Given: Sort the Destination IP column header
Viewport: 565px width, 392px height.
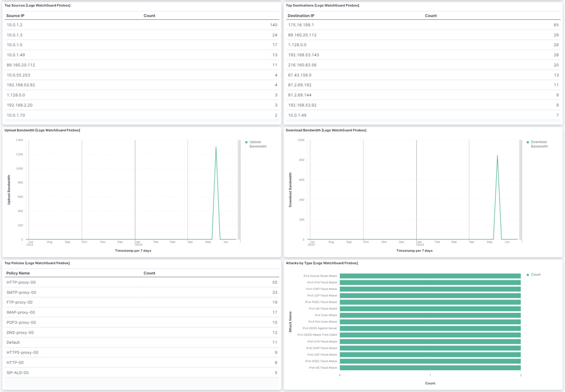Looking at the screenshot, I should tap(301, 15).
